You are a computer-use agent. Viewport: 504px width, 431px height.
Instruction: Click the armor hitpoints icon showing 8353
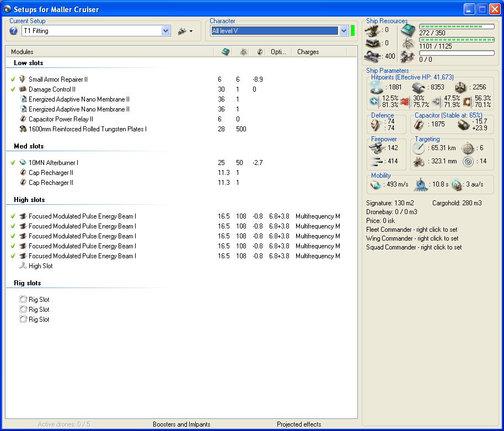418,87
